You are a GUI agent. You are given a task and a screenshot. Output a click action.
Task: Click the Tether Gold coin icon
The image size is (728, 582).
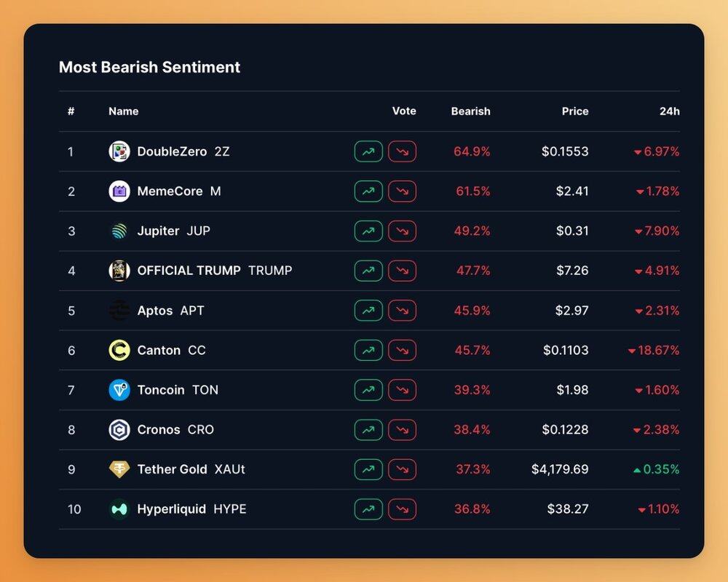[119, 469]
